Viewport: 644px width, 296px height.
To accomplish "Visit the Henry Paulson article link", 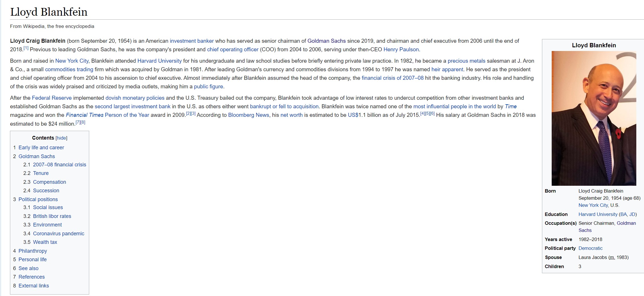I will (401, 50).
